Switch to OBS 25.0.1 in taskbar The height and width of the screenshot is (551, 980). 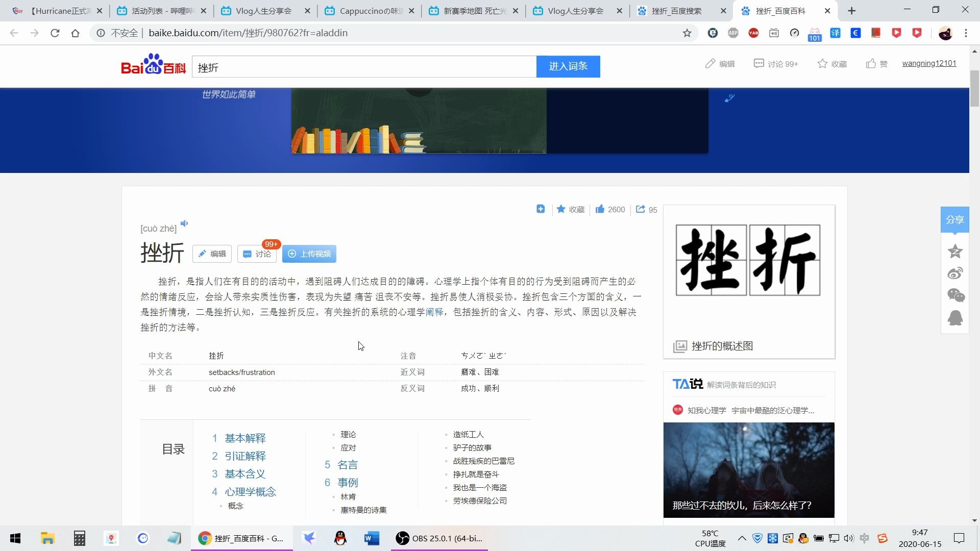pos(439,538)
